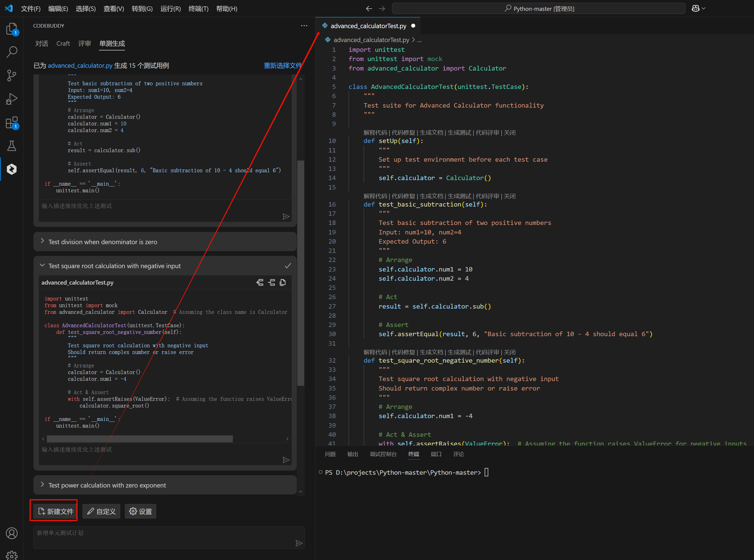Click 生成测试 above test_basic_subtraction method
Screen dimensions: 754x560
coord(459,196)
